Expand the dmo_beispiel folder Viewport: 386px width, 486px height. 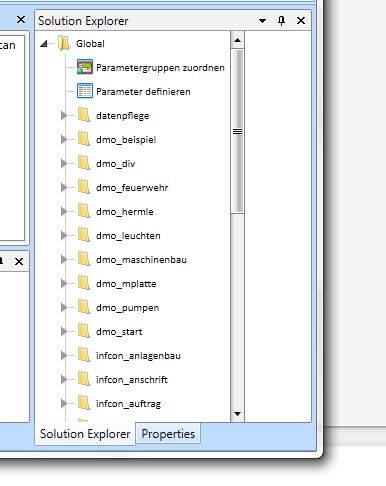[63, 139]
